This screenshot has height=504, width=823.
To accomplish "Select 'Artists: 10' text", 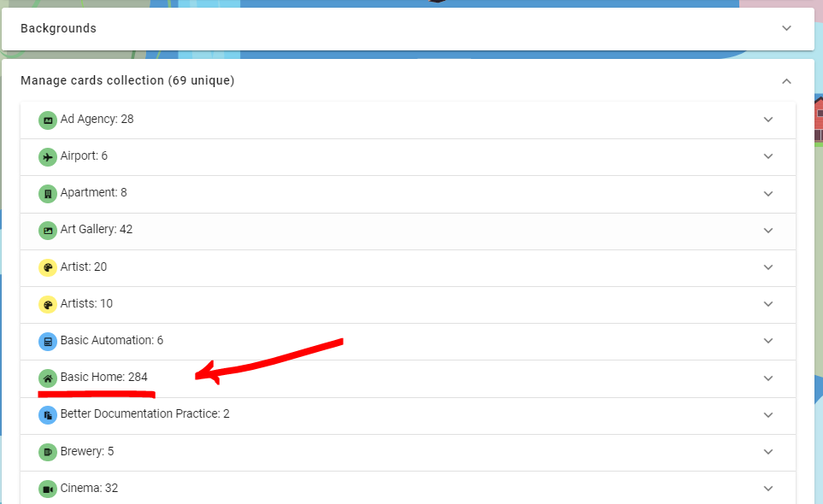I will (86, 303).
